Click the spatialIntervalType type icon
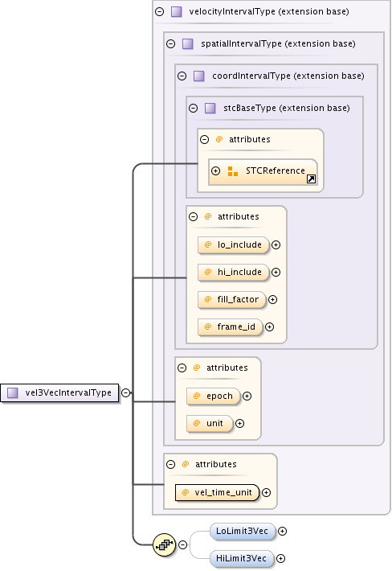This screenshot has width=392, height=571. (x=188, y=43)
